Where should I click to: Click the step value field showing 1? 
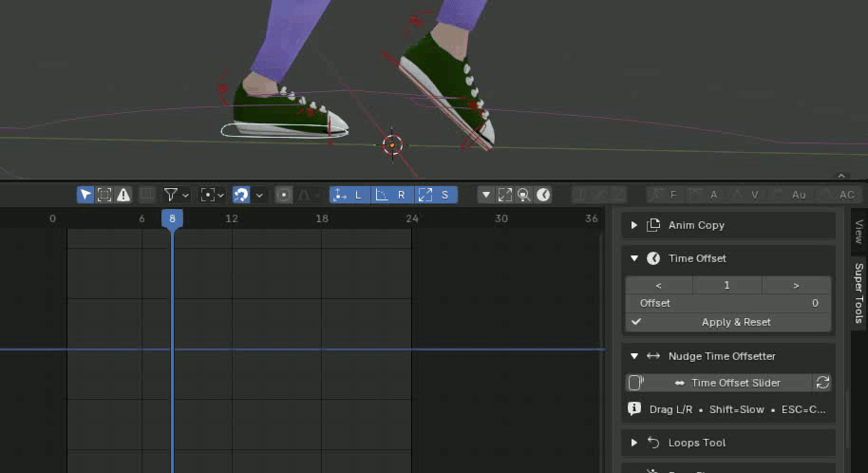(x=726, y=285)
